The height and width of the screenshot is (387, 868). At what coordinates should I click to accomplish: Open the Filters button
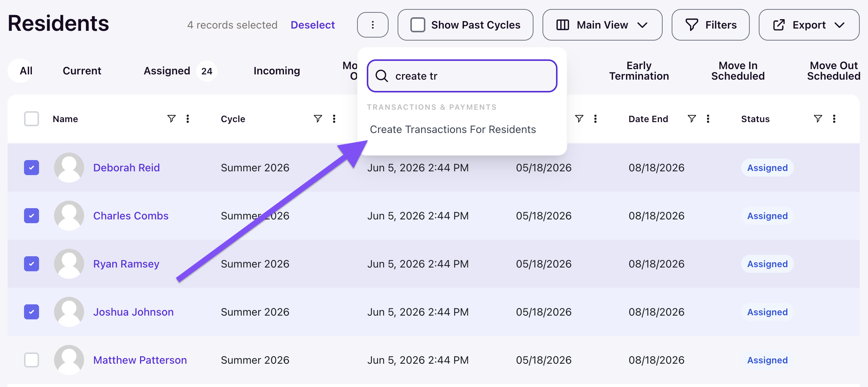pos(710,25)
